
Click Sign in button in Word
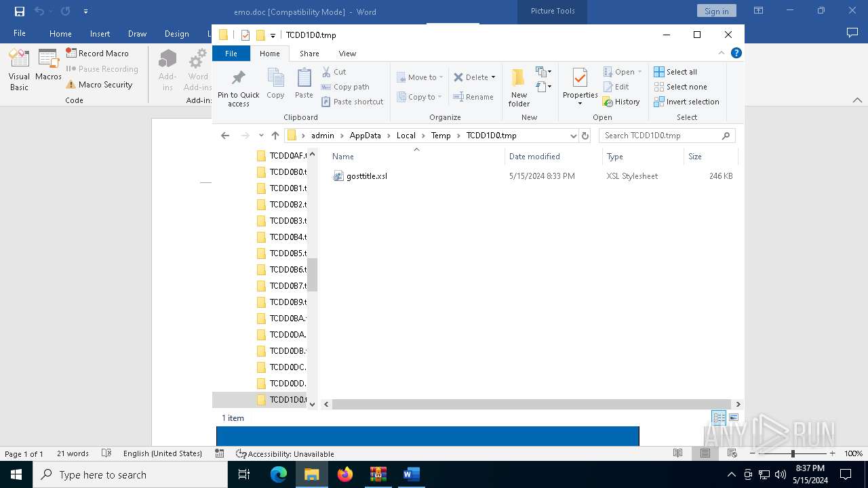point(716,11)
